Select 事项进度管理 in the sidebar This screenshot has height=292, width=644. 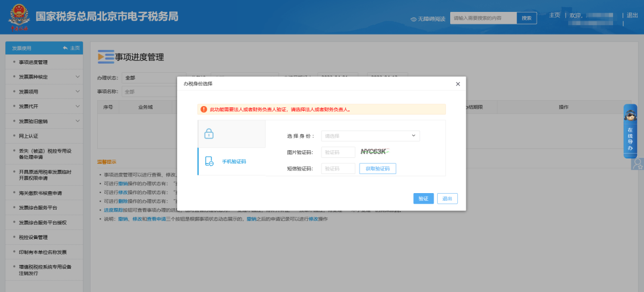tap(33, 62)
